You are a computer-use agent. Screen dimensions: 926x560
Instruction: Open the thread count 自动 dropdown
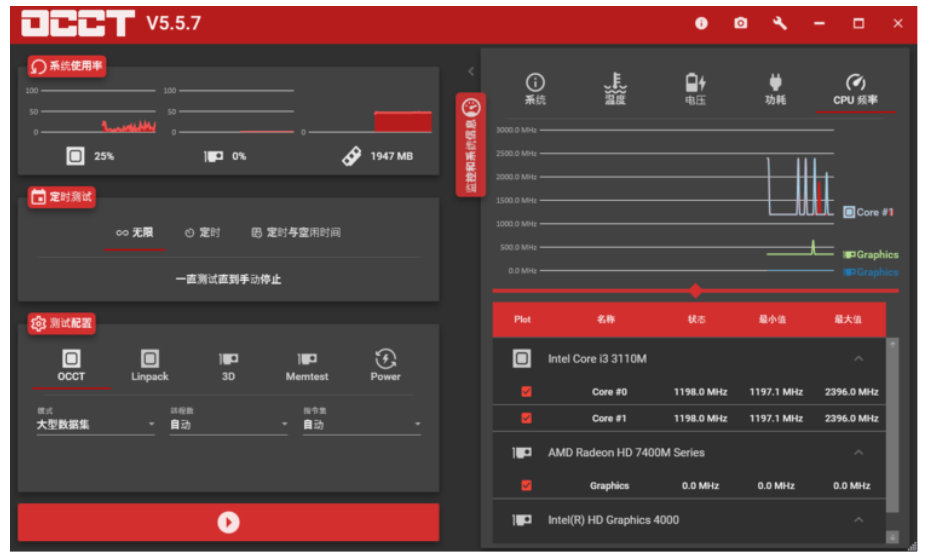coord(229,424)
